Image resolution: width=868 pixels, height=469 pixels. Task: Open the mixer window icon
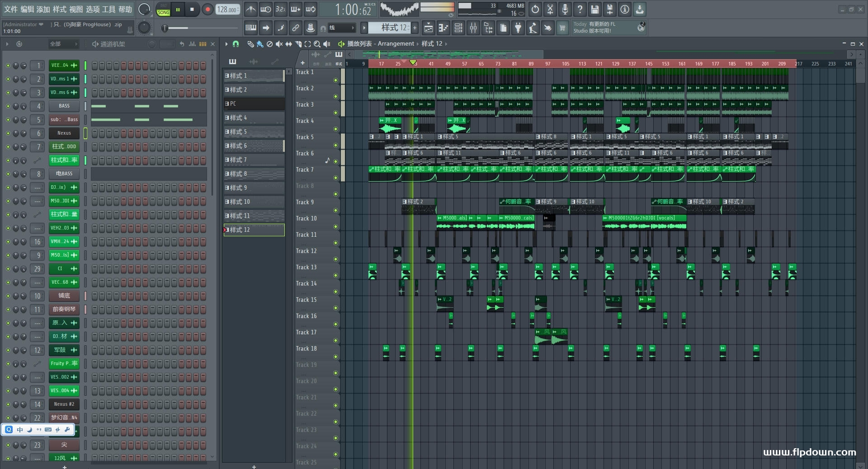(x=473, y=28)
